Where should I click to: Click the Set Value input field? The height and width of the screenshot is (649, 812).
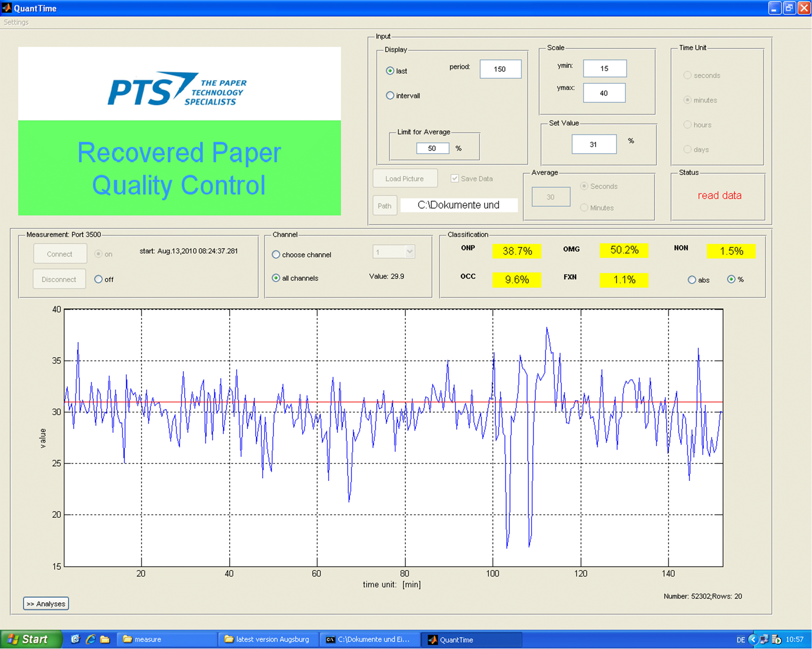pos(594,144)
